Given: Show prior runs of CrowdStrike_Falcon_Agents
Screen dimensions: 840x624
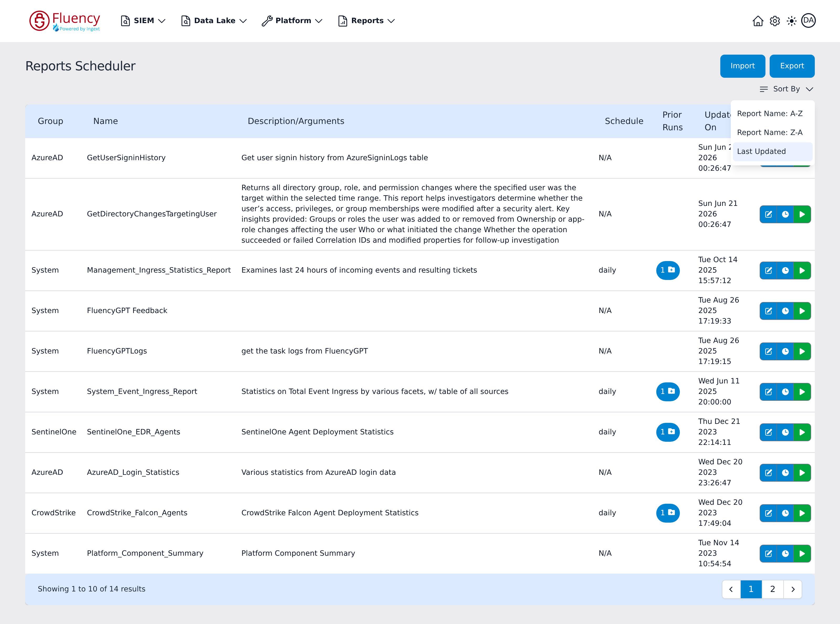Looking at the screenshot, I should (668, 513).
